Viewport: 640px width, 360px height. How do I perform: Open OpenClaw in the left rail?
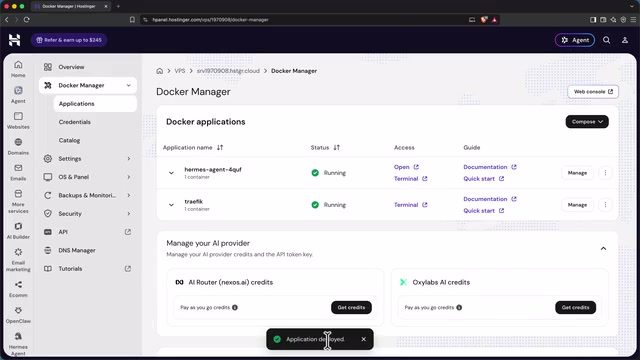coord(18,315)
